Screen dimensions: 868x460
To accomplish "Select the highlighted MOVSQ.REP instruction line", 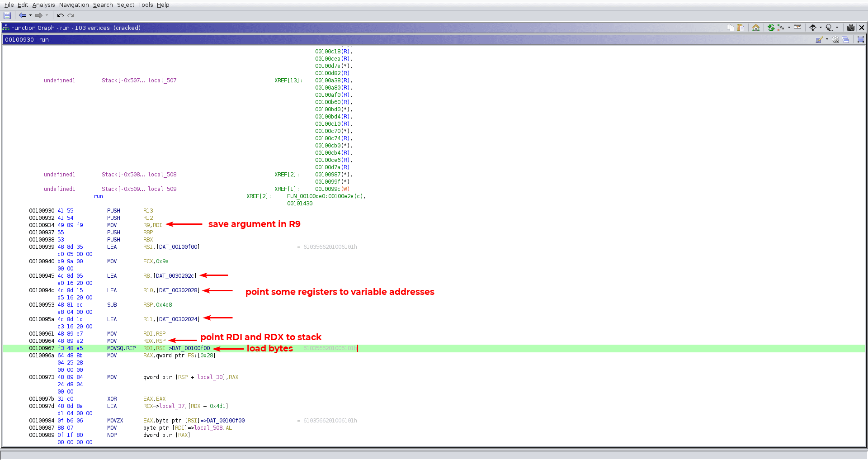I will pos(121,348).
